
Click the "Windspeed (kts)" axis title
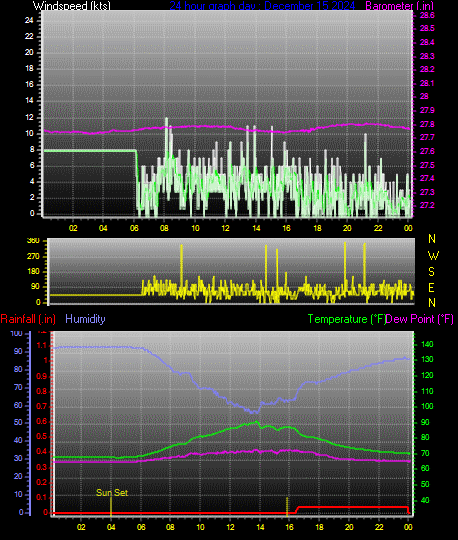coord(72,5)
